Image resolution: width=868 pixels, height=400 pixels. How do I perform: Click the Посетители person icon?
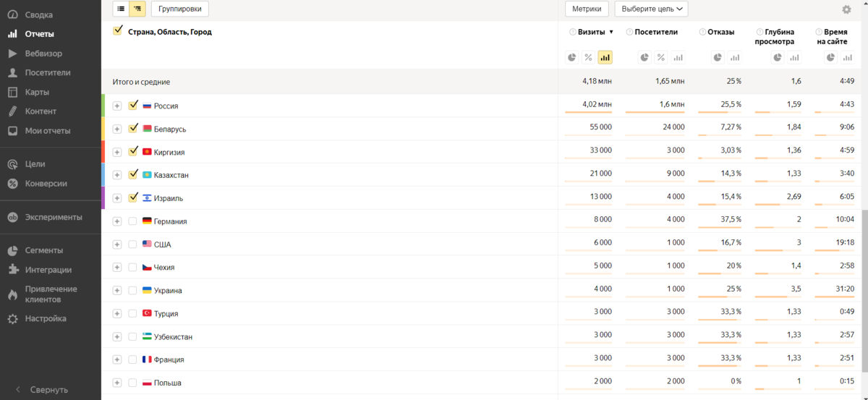12,72
